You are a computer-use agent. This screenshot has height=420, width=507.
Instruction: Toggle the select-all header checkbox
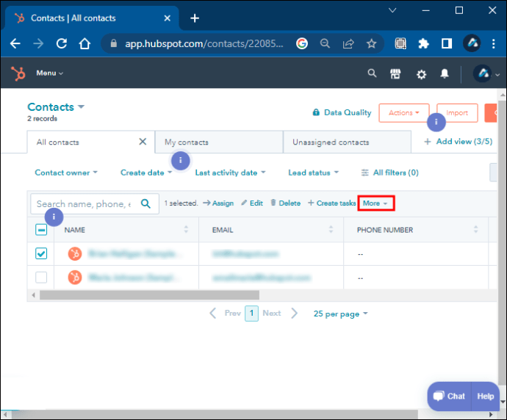pyautogui.click(x=41, y=230)
